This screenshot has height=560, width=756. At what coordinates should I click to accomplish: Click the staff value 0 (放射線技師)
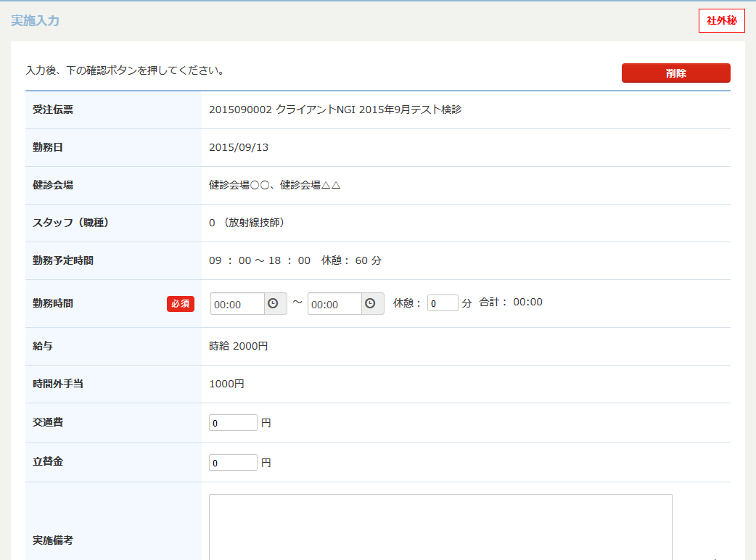coord(247,223)
